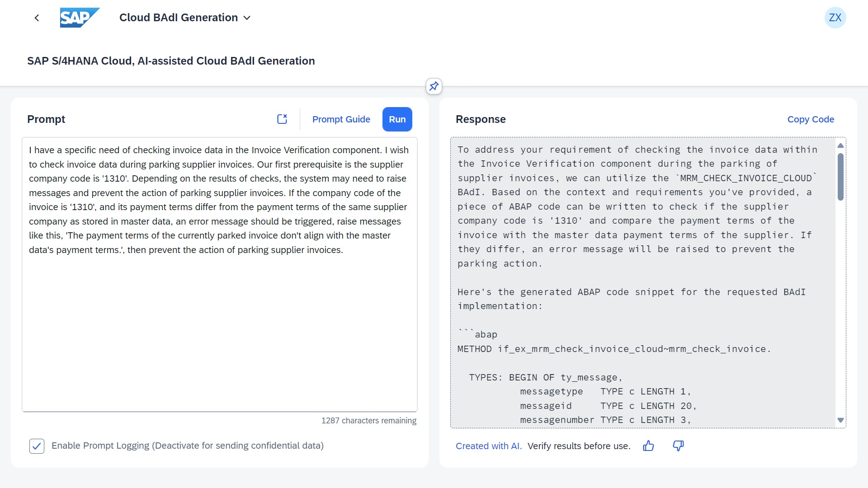Viewport: 868px width, 488px height.
Task: Click the response scrollbar up arrow
Action: coord(840,145)
